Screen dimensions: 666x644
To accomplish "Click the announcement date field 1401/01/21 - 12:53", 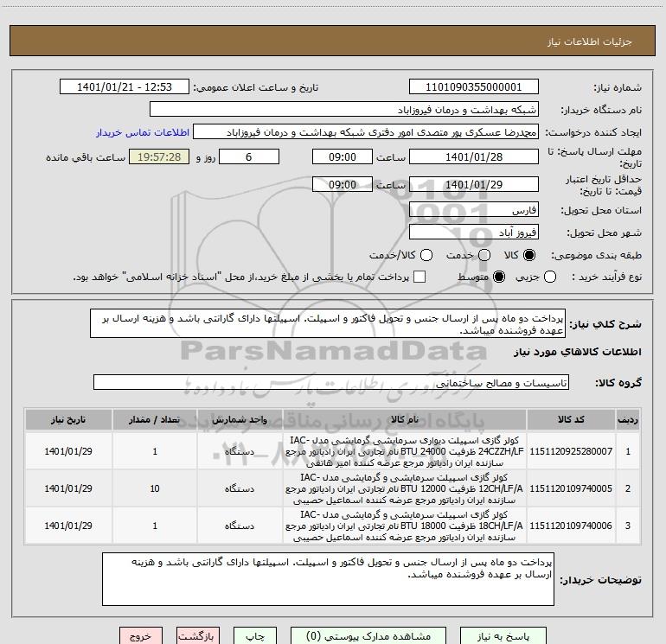I will [125, 87].
